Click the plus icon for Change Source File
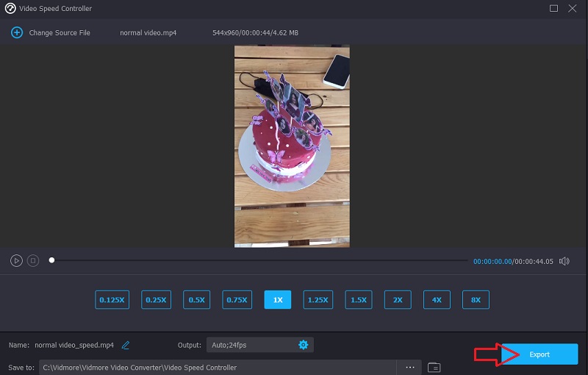Viewport: 588px width, 375px height. pos(16,33)
